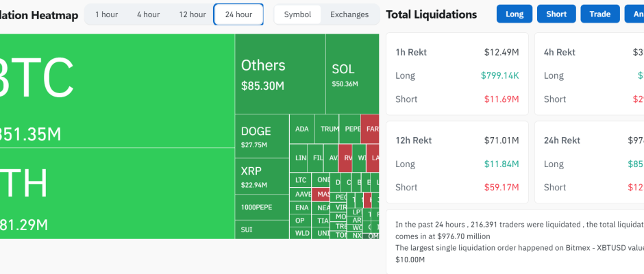Click the blue Short button

pyautogui.click(x=556, y=14)
